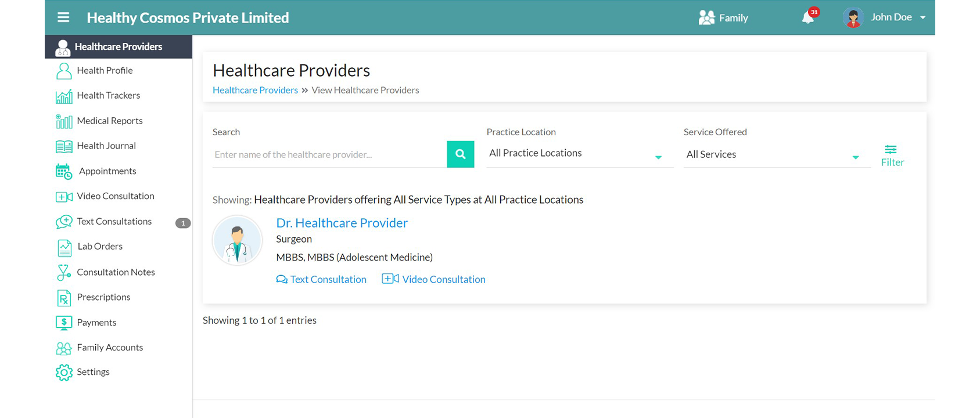Click the Lab Orders document icon

64,247
